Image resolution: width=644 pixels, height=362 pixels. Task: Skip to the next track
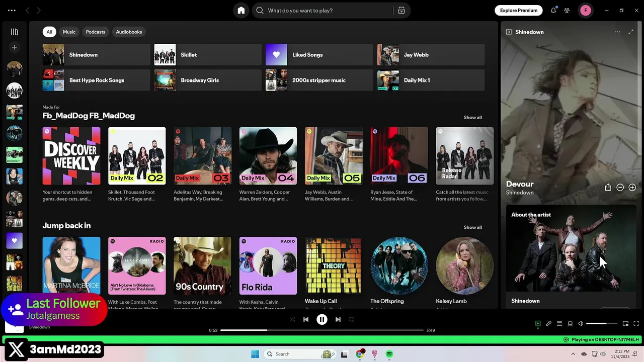click(x=338, y=319)
